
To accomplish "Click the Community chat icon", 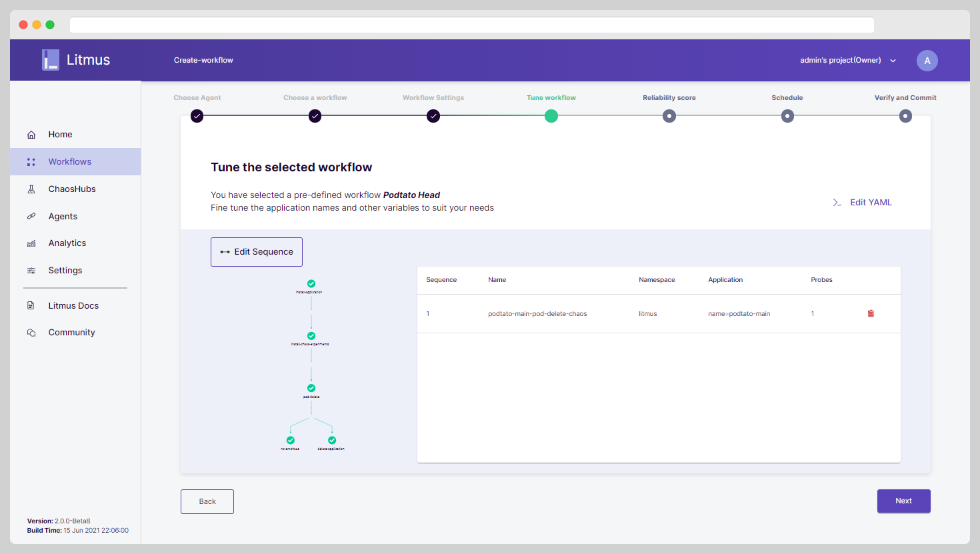I will click(31, 333).
